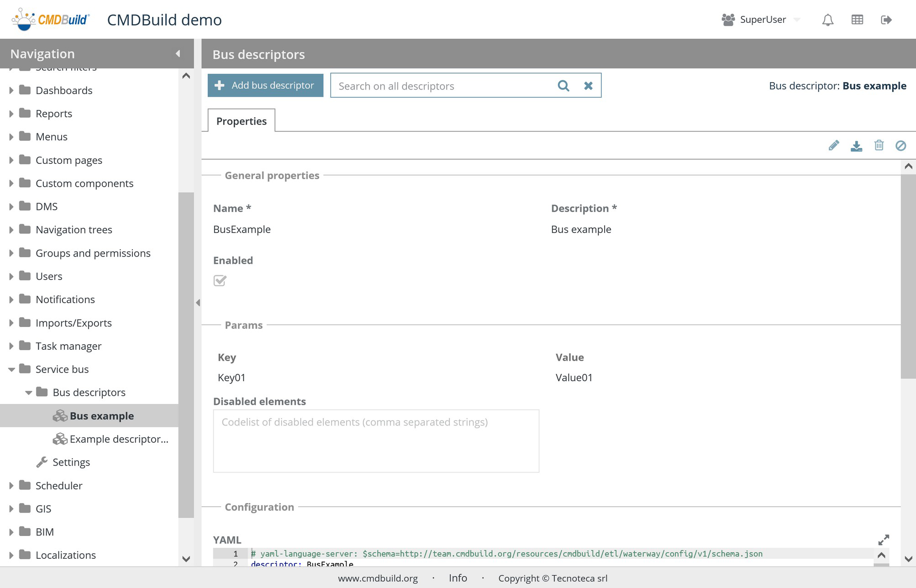The height and width of the screenshot is (588, 916).
Task: Click the trash delete descriptor icon
Action: tap(879, 146)
